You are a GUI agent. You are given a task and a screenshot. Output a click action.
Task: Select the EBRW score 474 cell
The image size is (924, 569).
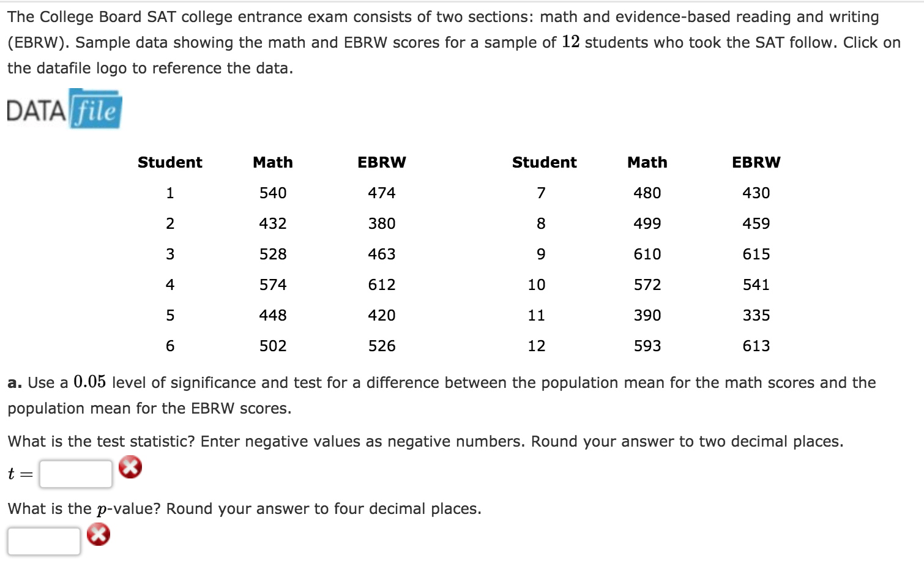point(382,193)
